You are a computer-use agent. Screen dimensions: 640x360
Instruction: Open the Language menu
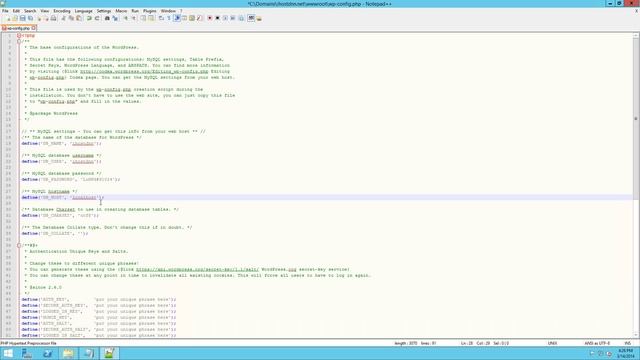click(83, 11)
